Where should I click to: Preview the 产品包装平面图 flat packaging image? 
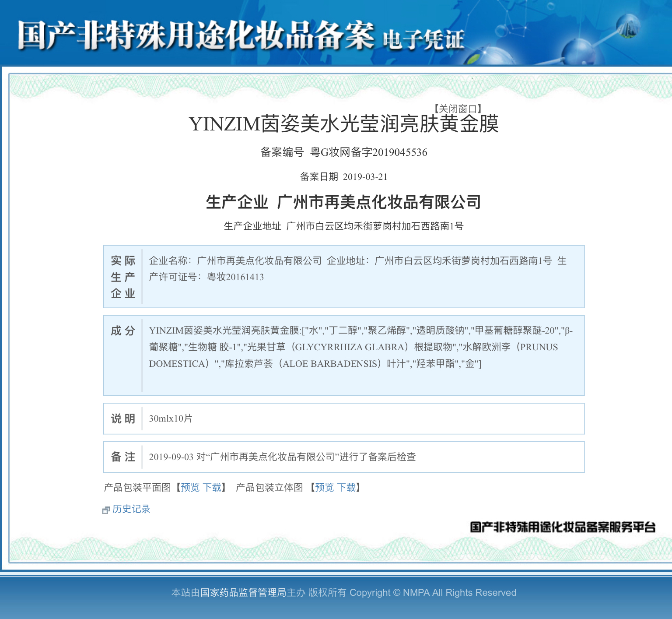pos(190,487)
